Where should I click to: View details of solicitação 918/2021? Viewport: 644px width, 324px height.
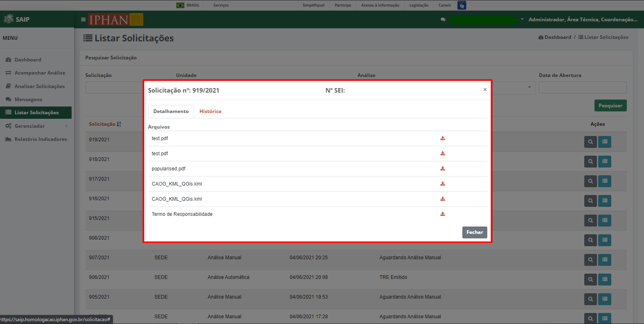pos(590,162)
